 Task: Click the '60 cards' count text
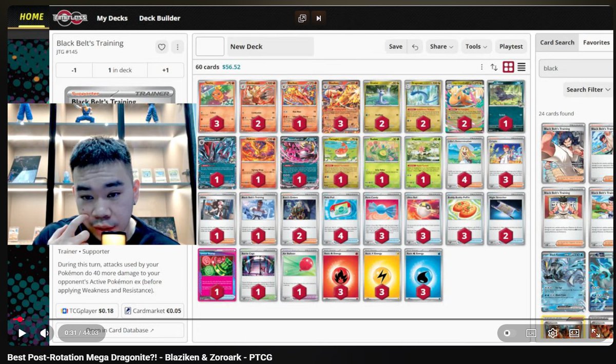[207, 67]
